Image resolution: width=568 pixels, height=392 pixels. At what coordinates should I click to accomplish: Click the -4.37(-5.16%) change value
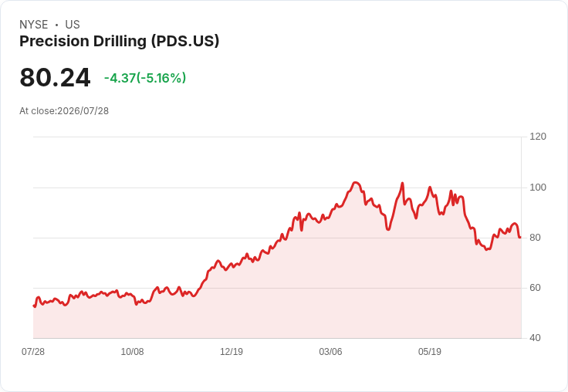tap(145, 78)
